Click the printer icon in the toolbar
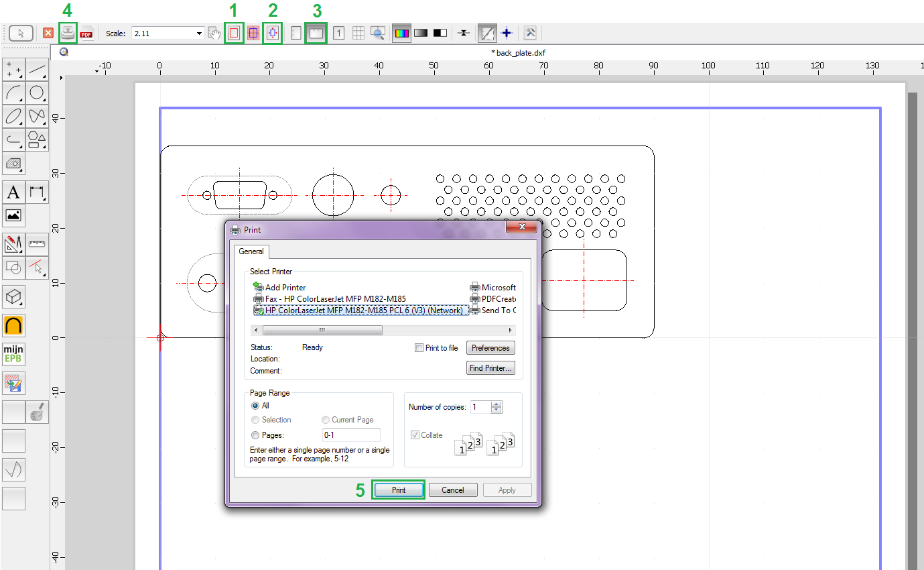The width and height of the screenshot is (924, 570). click(68, 33)
